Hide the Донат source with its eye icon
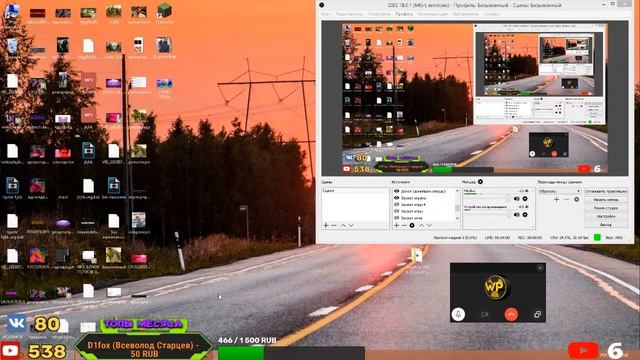The width and height of the screenshot is (640, 360). tap(396, 191)
